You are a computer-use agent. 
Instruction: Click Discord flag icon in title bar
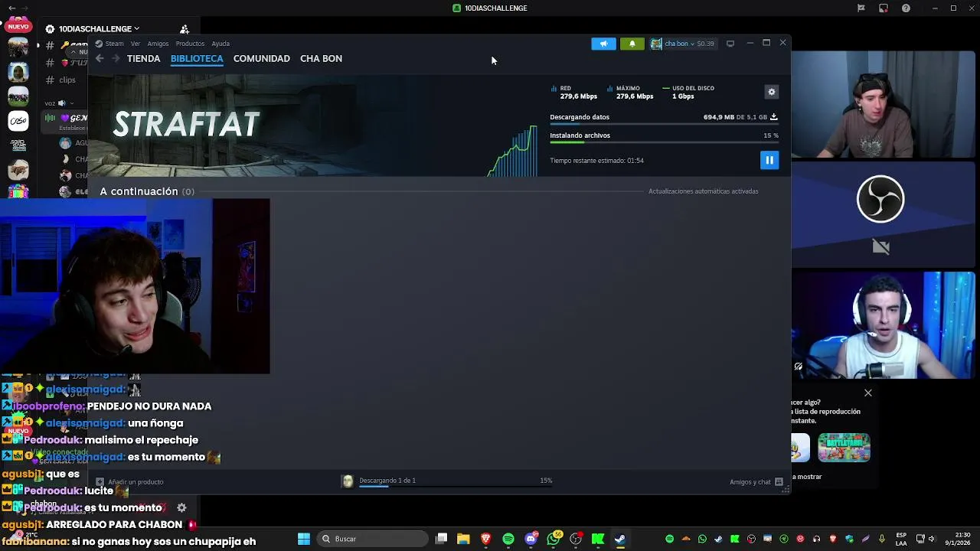[x=861, y=8]
